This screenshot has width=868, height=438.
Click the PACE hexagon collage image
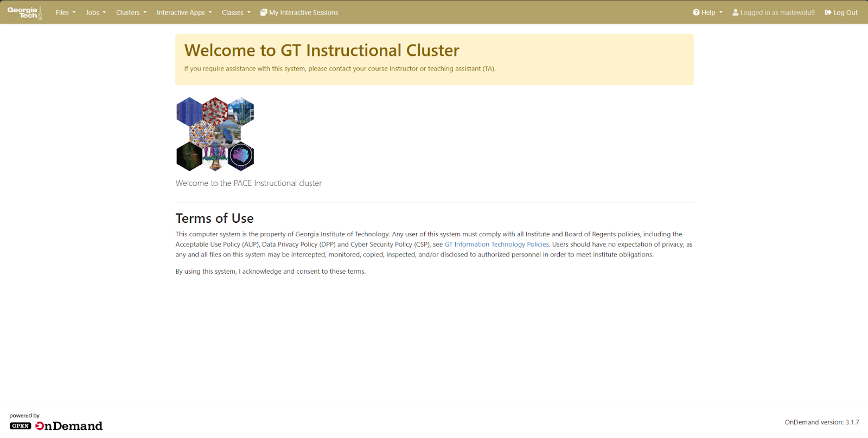215,134
